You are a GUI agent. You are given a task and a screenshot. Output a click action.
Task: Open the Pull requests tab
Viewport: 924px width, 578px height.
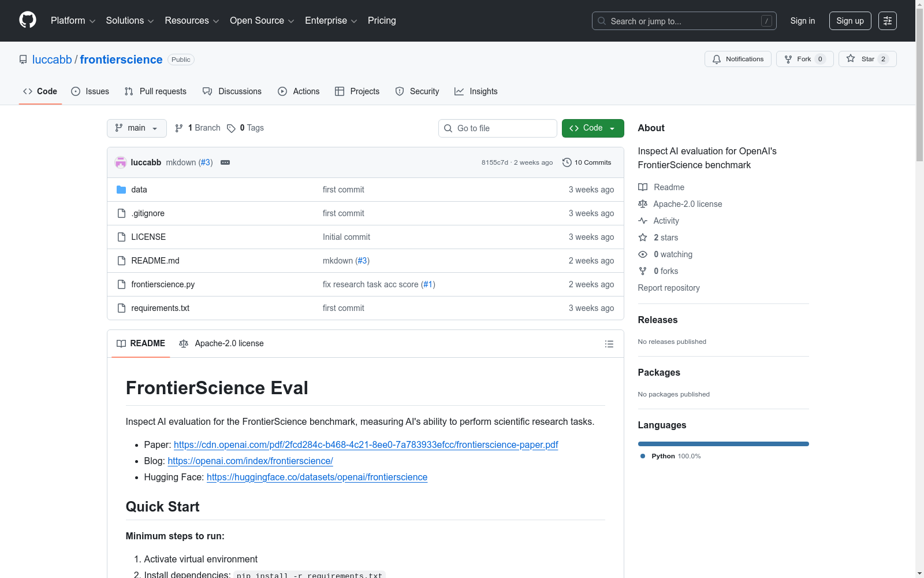155,91
